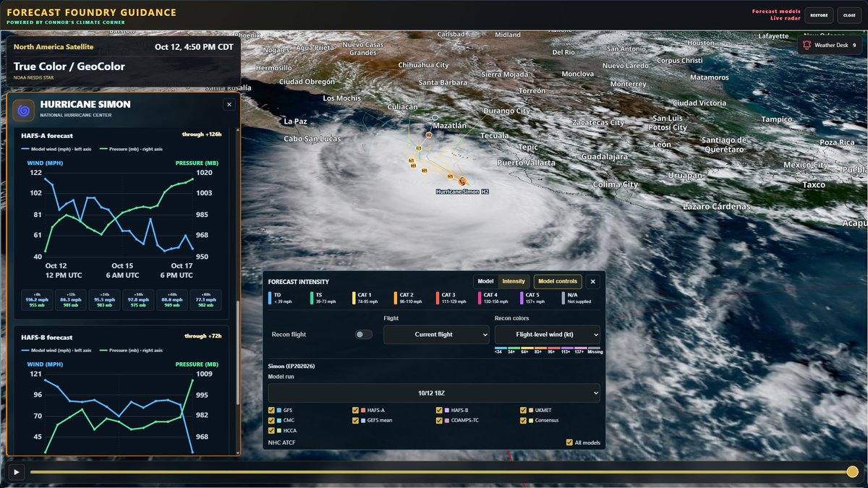Click the +24h 95.5 mph forecast card
This screenshot has width=868, height=488.
point(105,300)
